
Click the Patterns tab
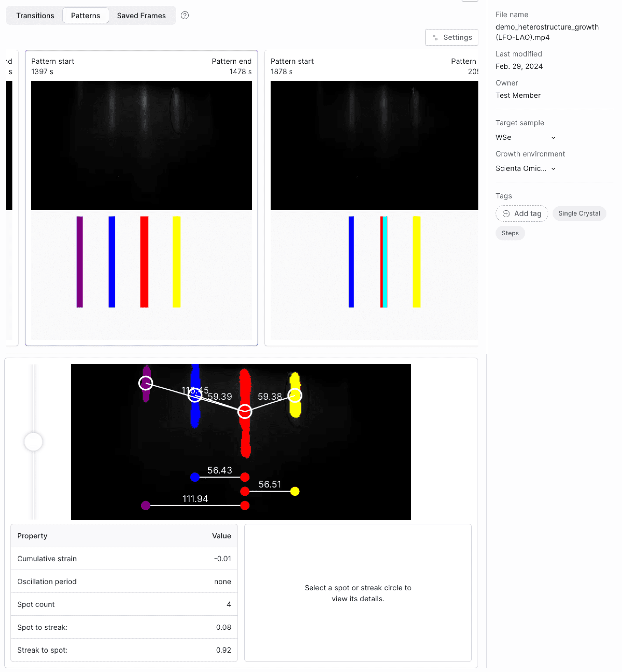(86, 16)
